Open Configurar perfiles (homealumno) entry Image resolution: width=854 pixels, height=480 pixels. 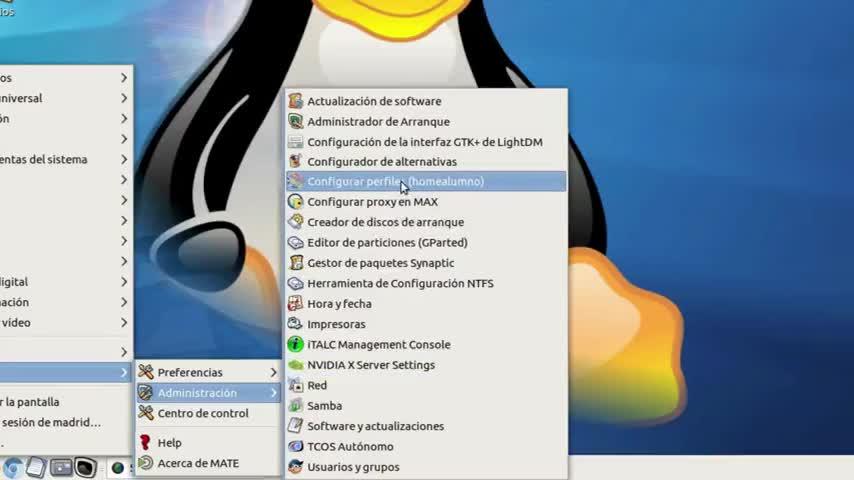pos(426,181)
